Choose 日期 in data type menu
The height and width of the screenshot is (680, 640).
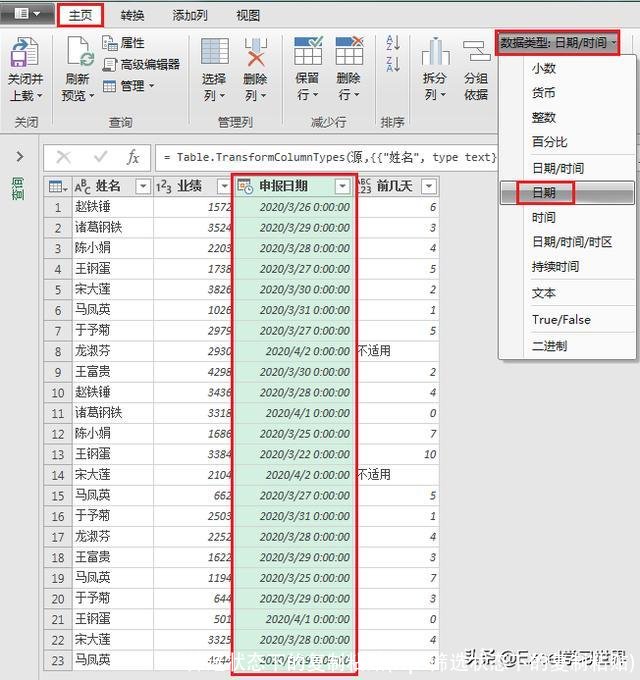point(567,193)
